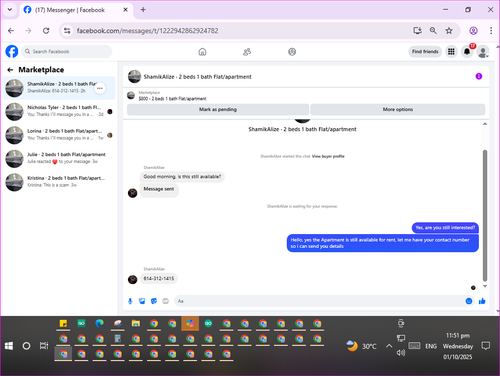Open Chrome profile icon
Screen dimensions: 500x376
[473, 31]
